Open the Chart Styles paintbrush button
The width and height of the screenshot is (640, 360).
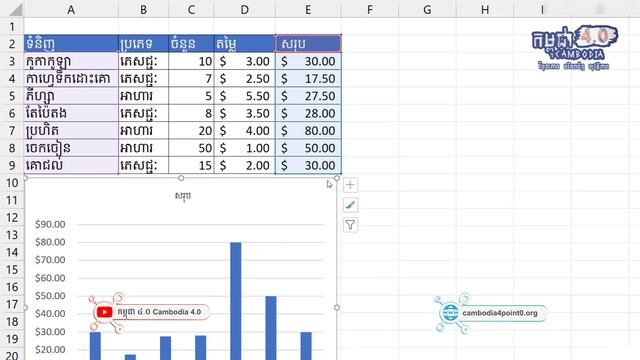350,205
